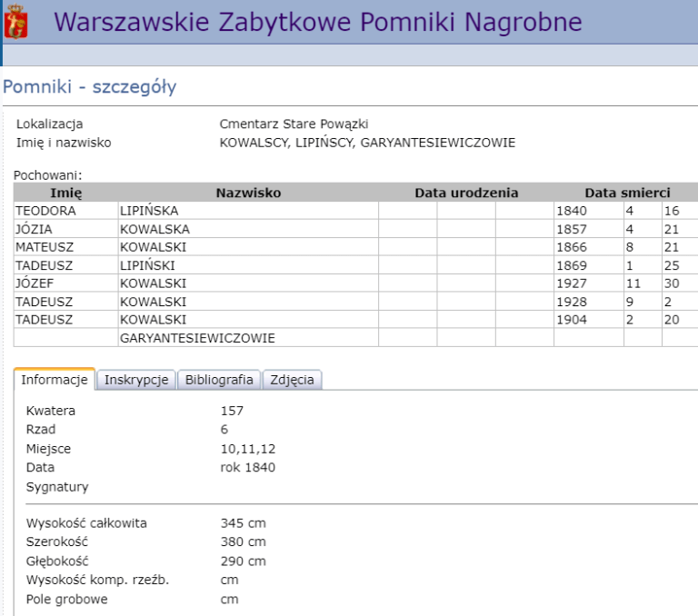Click the Imię i nazwisko label
This screenshot has height=616, width=698.
point(64,143)
